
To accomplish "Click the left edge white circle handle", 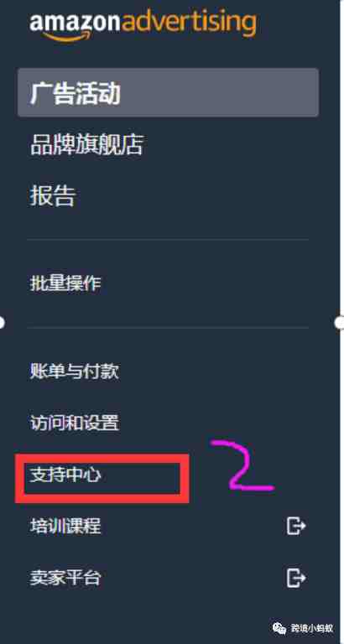I will [x=1, y=323].
